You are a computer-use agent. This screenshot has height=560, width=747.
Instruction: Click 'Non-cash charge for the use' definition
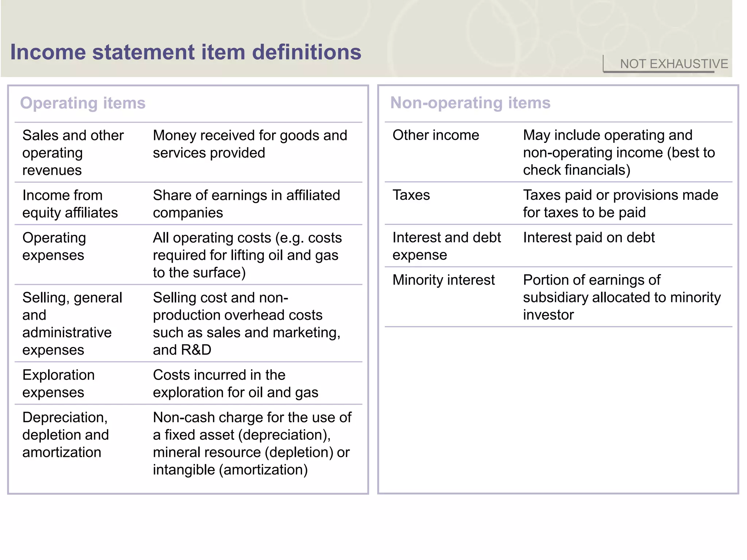tap(252, 443)
